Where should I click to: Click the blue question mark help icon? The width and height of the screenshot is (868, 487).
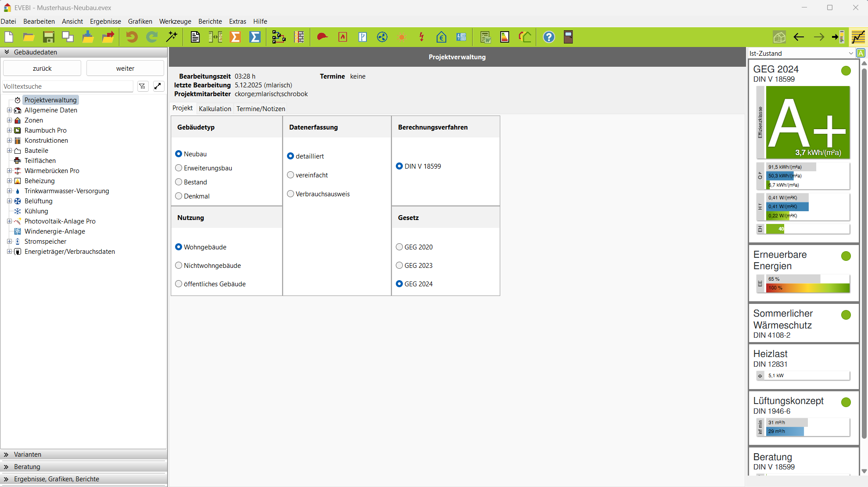tap(549, 37)
